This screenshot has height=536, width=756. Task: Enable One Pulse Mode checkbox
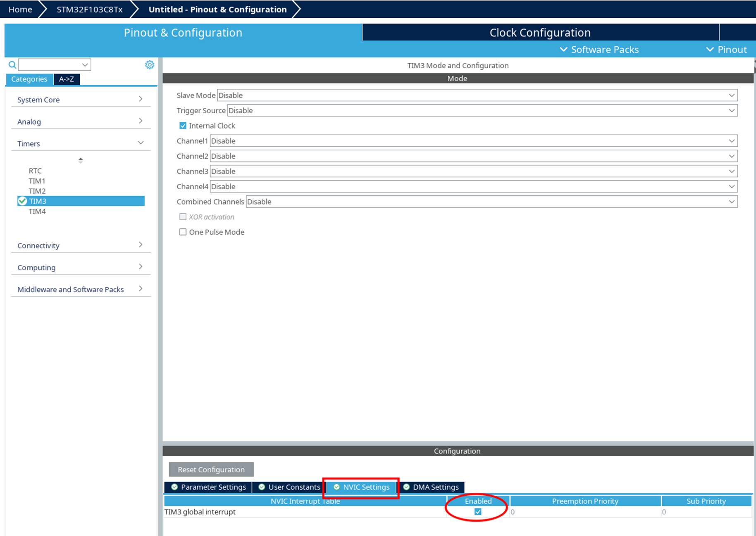[183, 232]
